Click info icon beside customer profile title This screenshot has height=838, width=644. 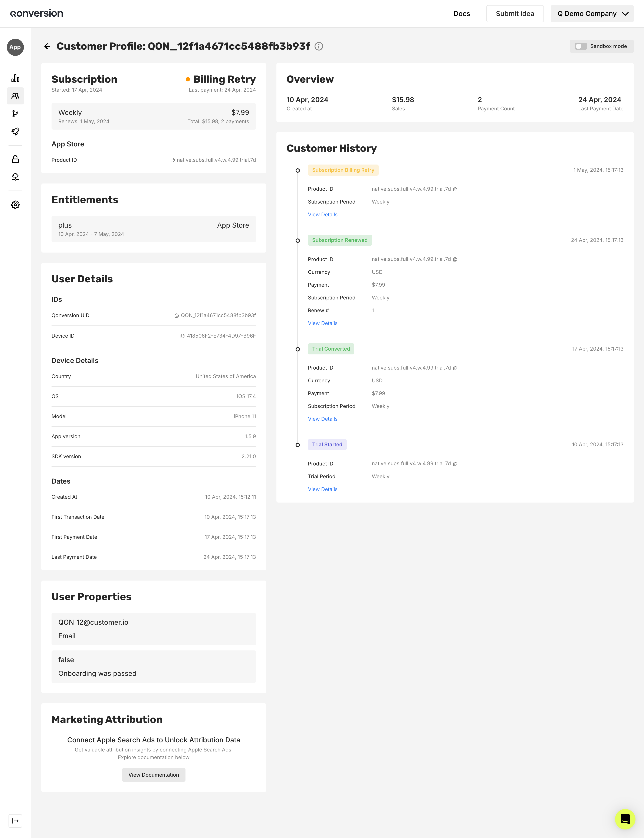coord(319,46)
